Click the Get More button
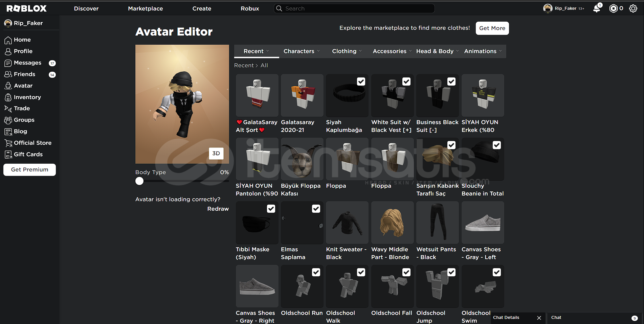This screenshot has height=324, width=644. (492, 28)
